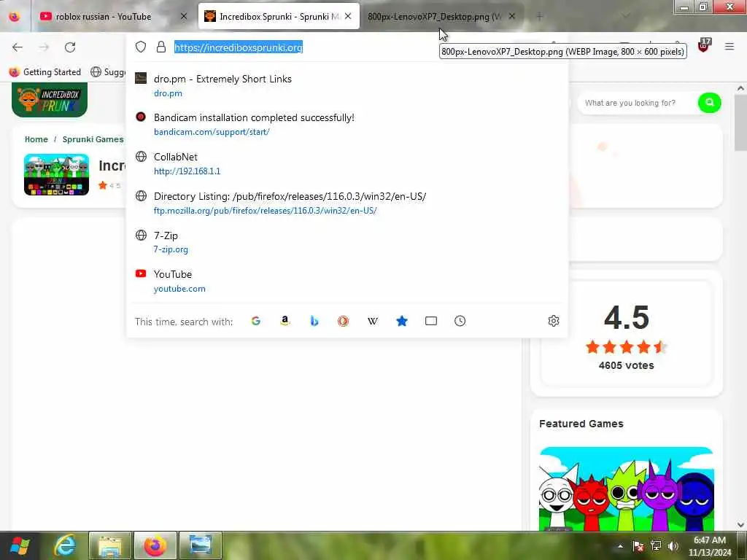The image size is (747, 560).
Task: Show hidden tray icons arrow
Action: 620,545
